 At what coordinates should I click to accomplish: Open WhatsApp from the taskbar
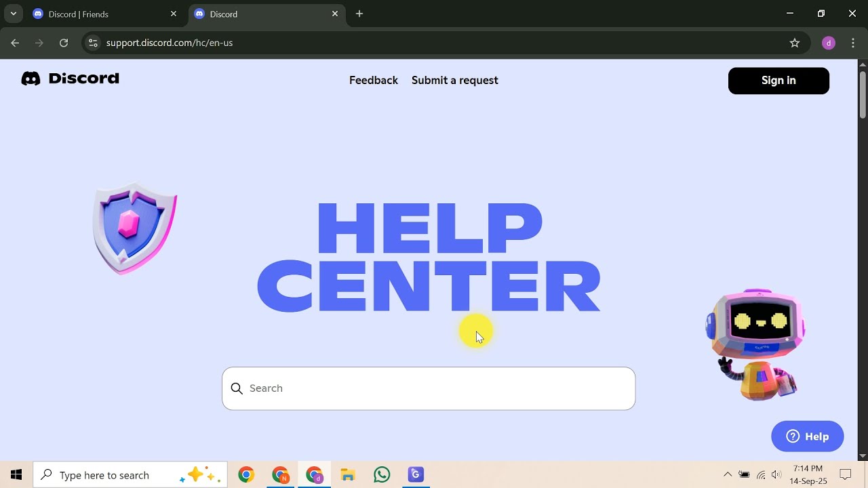coord(382,475)
